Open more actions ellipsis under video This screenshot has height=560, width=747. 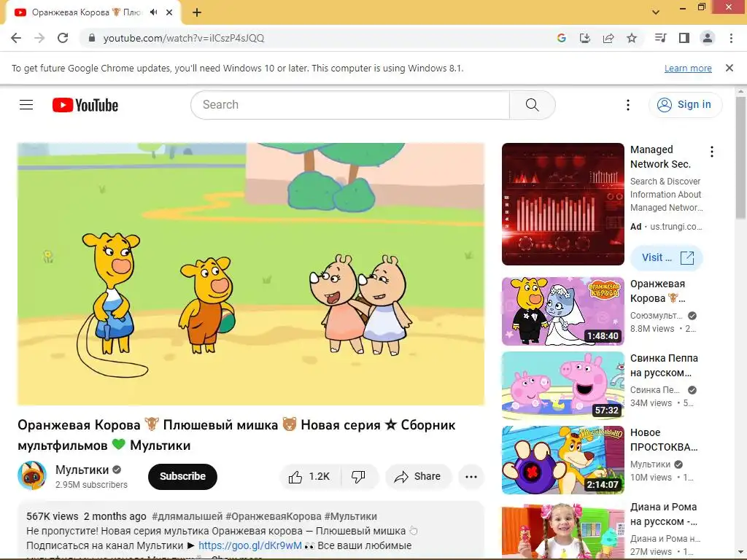click(x=471, y=476)
